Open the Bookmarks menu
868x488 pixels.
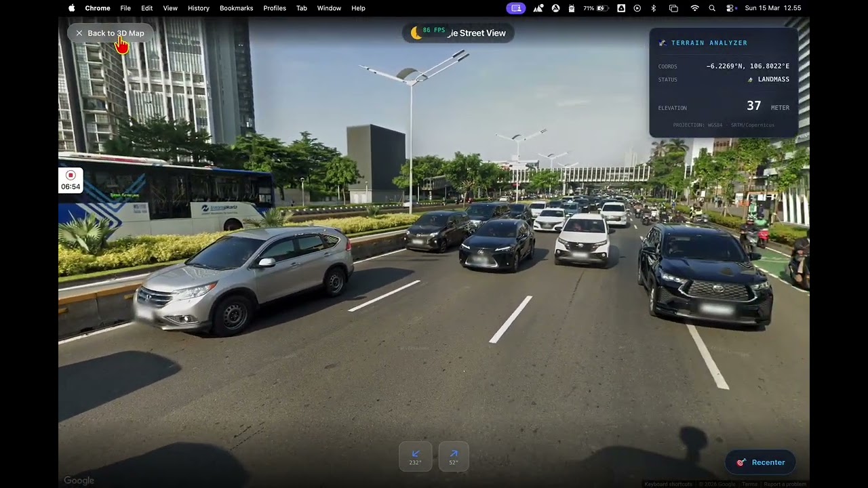click(x=237, y=8)
